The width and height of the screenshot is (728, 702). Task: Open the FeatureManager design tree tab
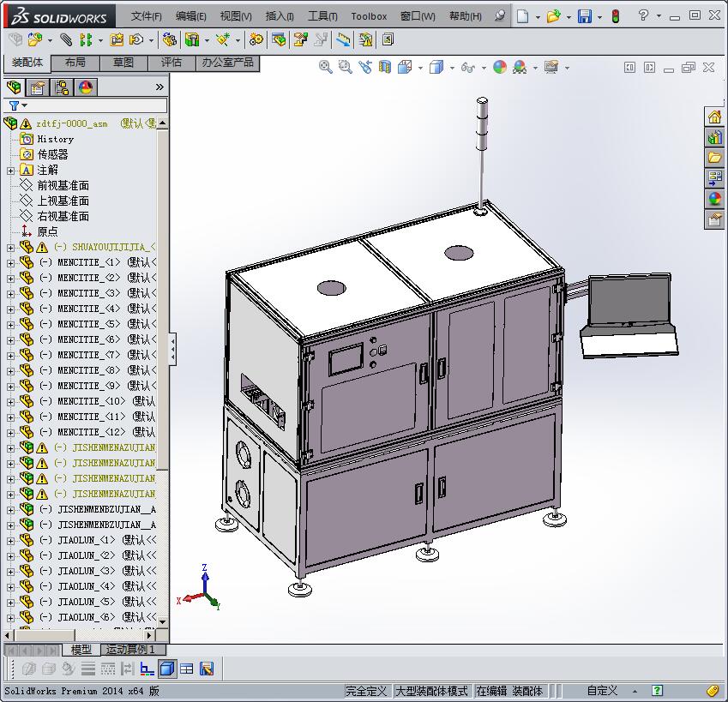point(14,87)
